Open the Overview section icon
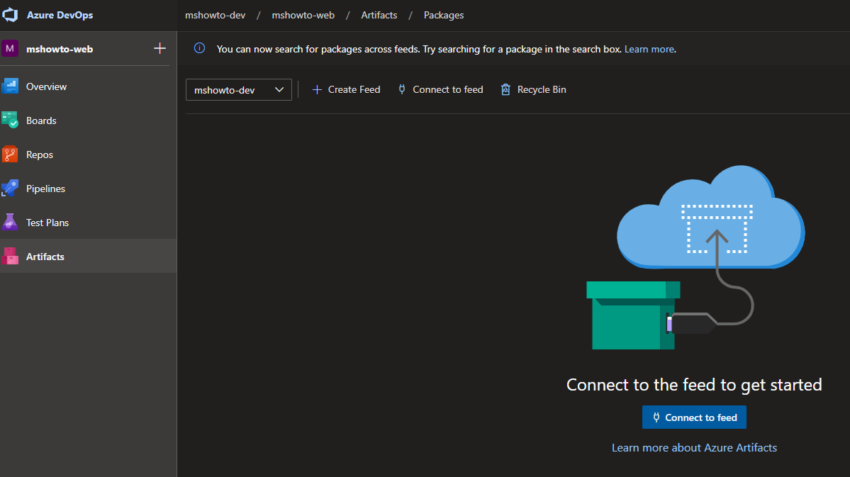 pyautogui.click(x=11, y=87)
